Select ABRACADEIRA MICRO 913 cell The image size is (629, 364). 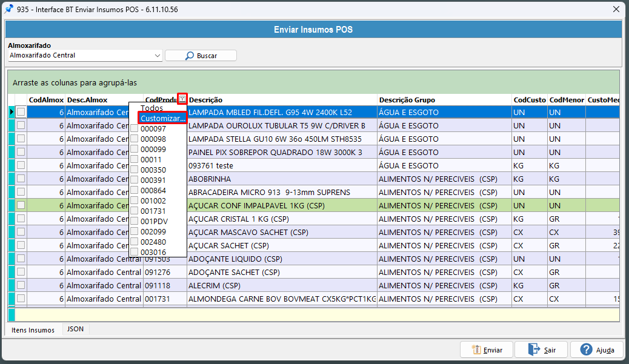click(x=282, y=192)
